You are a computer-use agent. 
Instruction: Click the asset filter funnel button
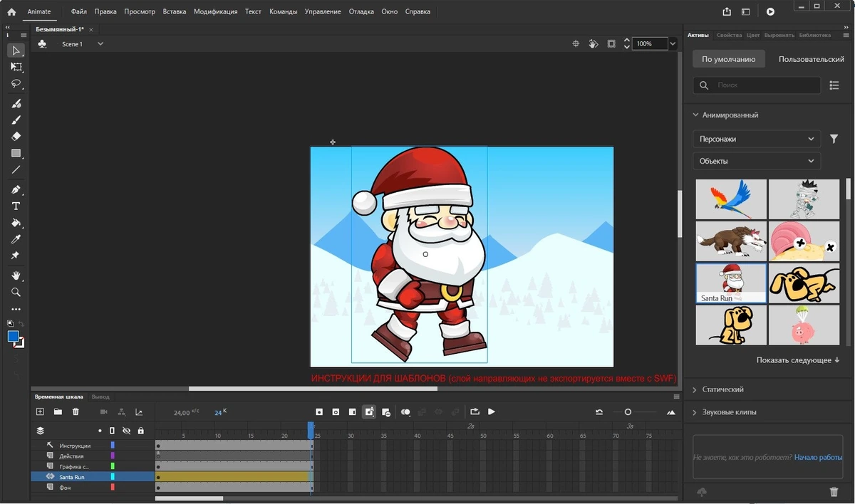point(834,139)
